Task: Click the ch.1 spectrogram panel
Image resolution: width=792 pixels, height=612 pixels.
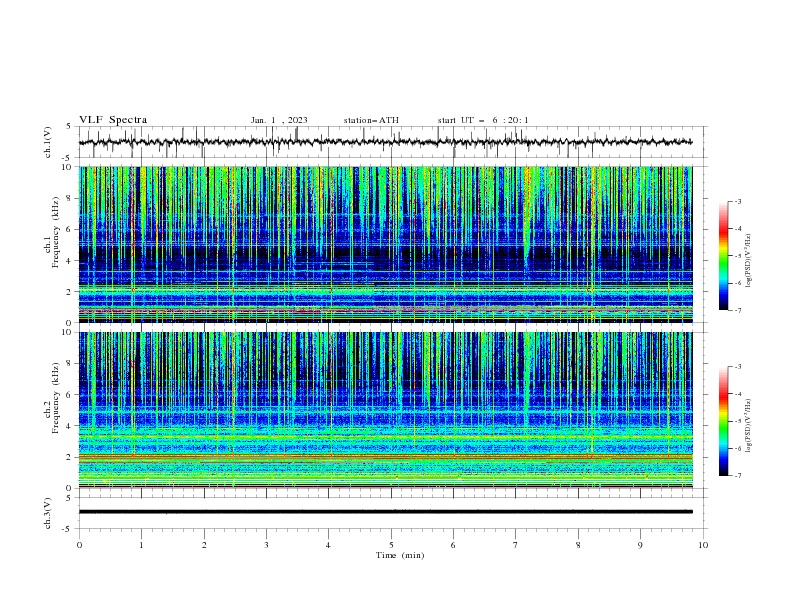Action: [x=385, y=244]
